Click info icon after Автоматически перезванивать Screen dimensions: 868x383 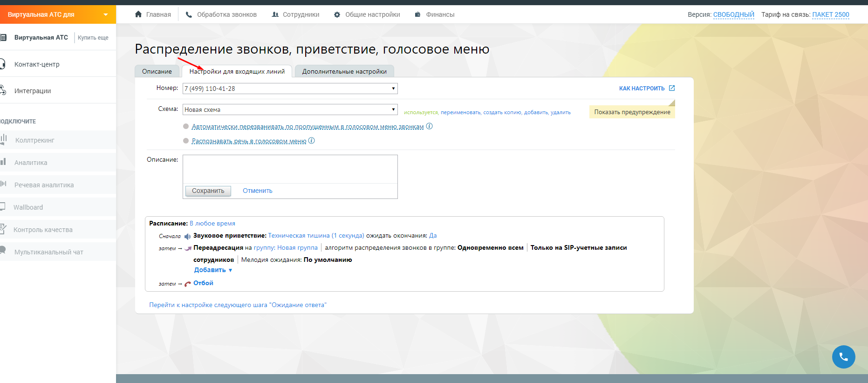click(x=430, y=126)
